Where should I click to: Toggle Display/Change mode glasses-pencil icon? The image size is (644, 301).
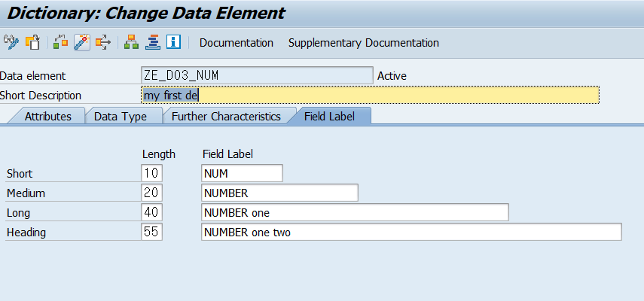pos(11,42)
